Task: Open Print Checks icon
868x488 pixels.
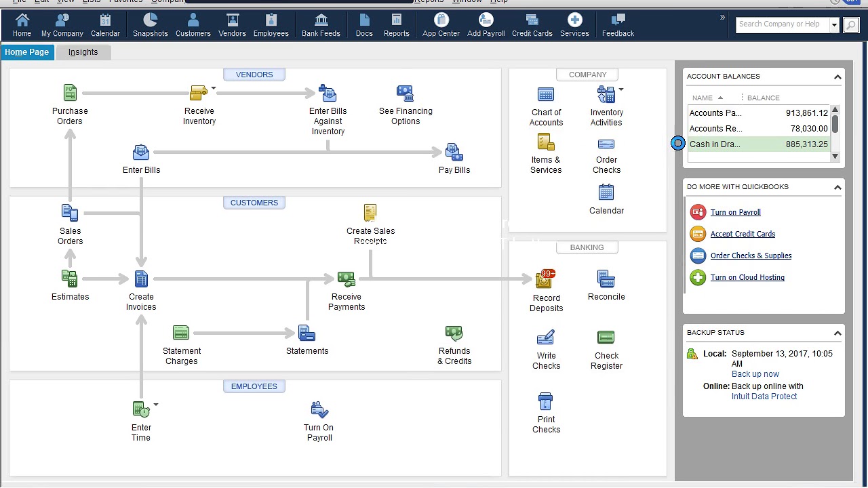Action: click(x=546, y=401)
